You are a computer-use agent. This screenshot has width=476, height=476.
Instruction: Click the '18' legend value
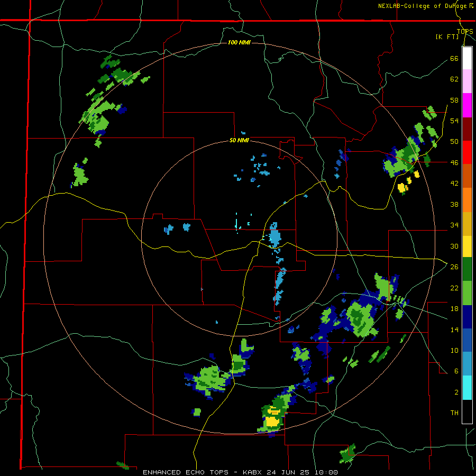coord(454,309)
